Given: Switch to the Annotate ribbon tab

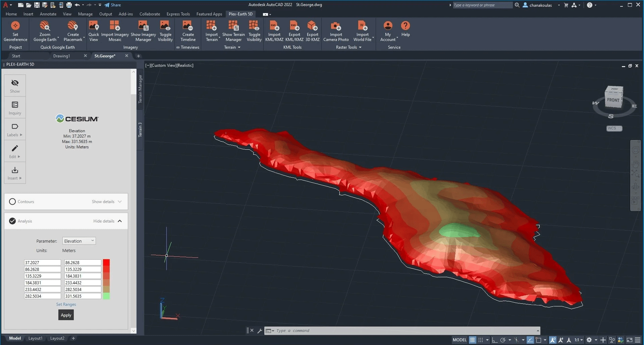Looking at the screenshot, I should pyautogui.click(x=48, y=14).
